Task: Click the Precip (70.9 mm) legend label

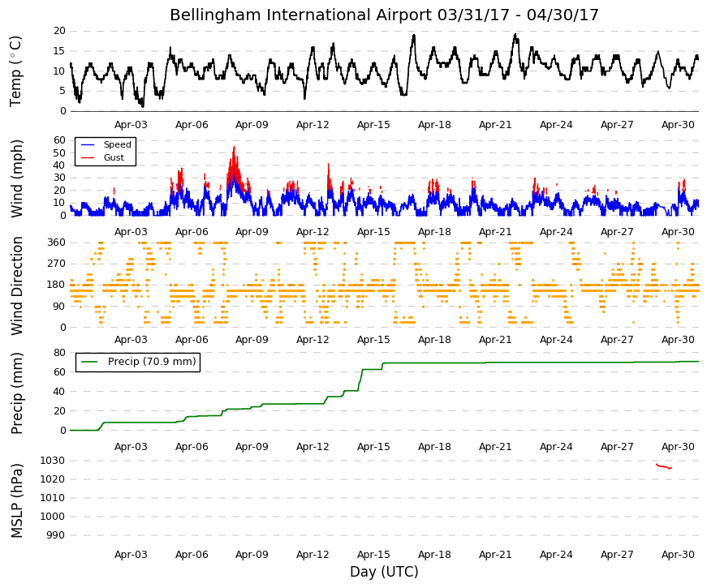Action: 152,362
